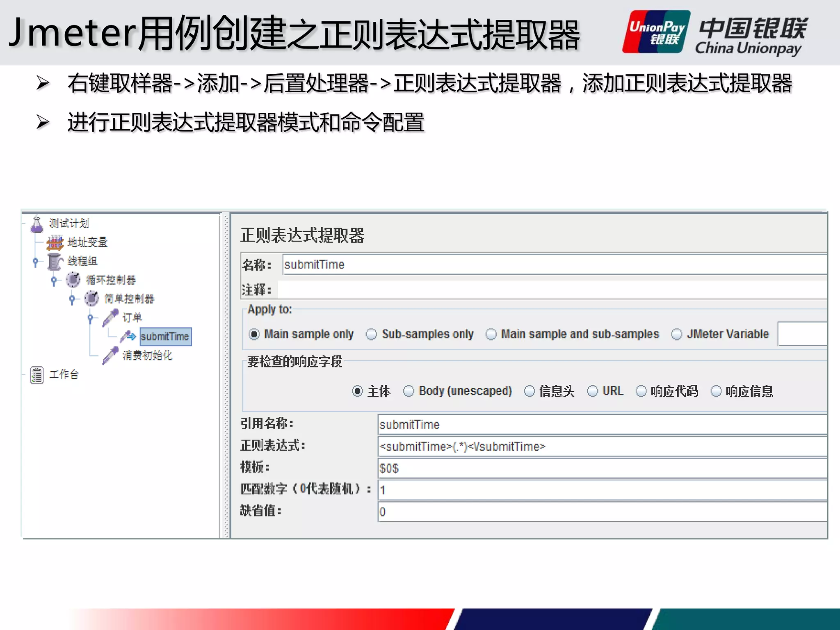The image size is (840, 630).
Task: Select the 主体 response field radio
Action: tap(358, 391)
